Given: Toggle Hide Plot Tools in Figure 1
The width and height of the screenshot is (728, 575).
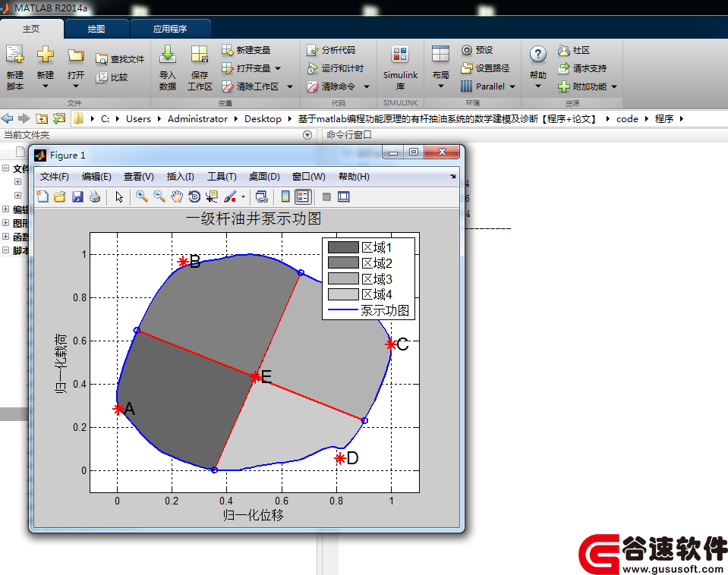Looking at the screenshot, I should coord(326,196).
